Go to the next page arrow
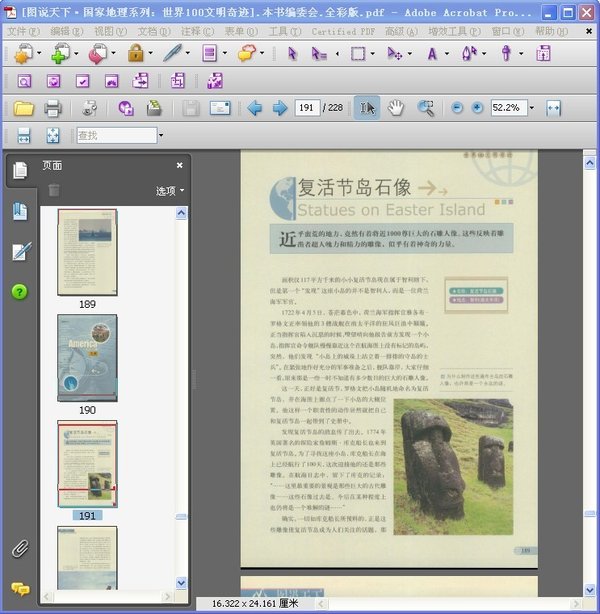600x614 pixels. 278,108
